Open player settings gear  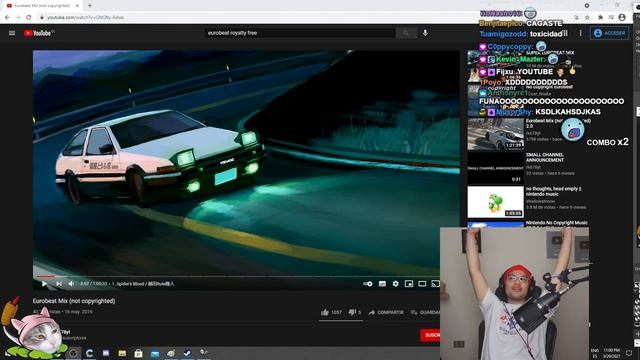(x=396, y=284)
